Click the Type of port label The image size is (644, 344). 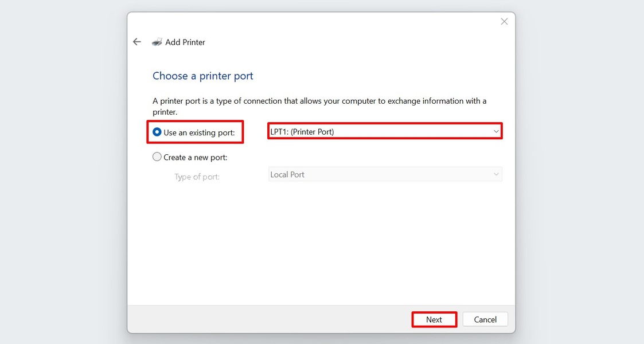click(197, 177)
